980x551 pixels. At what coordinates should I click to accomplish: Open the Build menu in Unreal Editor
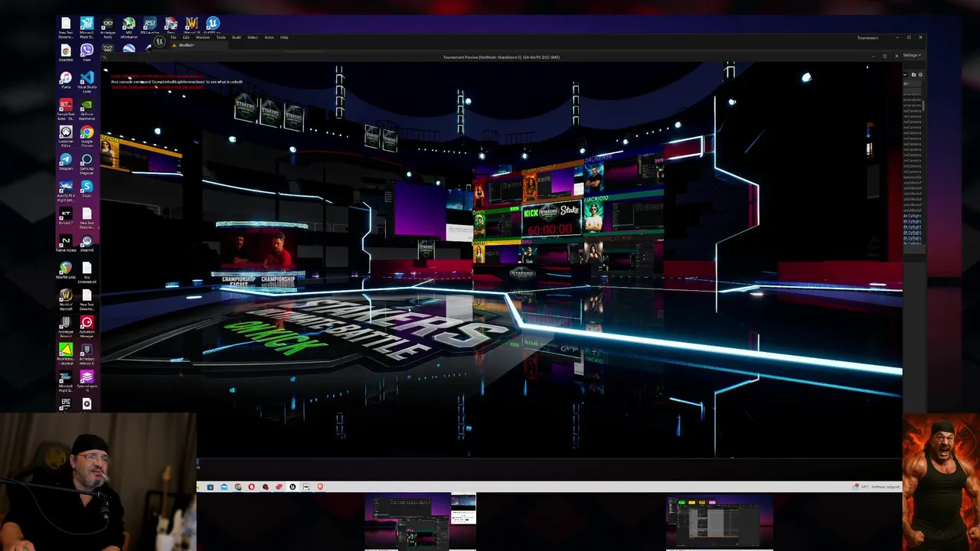[237, 37]
